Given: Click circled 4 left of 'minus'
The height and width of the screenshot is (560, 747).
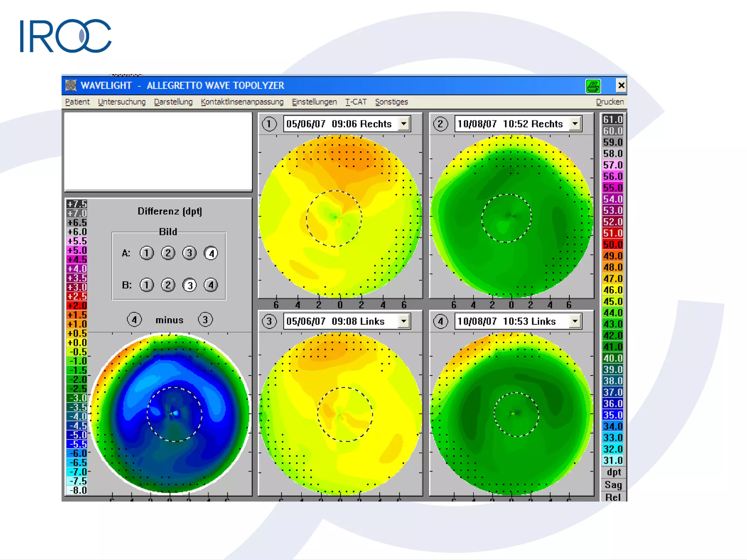Looking at the screenshot, I should [134, 320].
